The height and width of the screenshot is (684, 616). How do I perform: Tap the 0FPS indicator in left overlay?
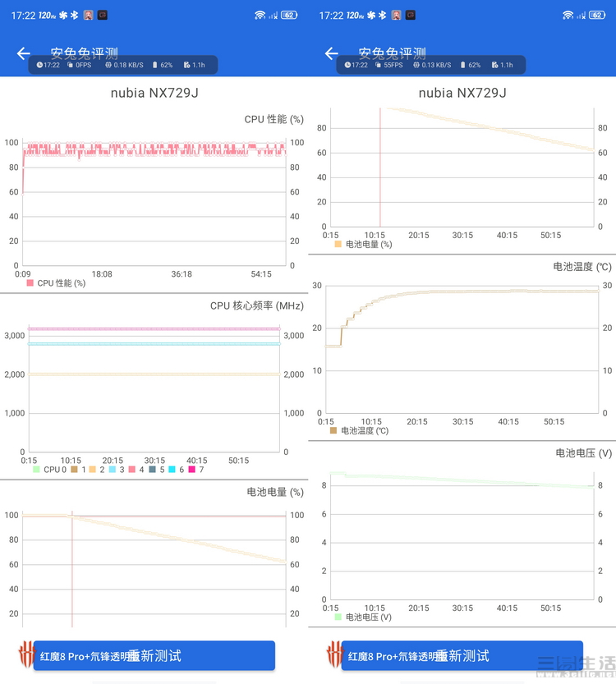pos(80,65)
